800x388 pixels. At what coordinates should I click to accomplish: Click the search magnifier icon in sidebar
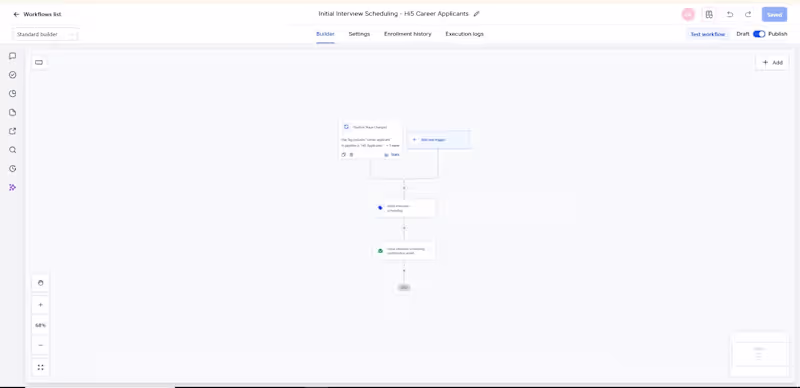point(13,150)
